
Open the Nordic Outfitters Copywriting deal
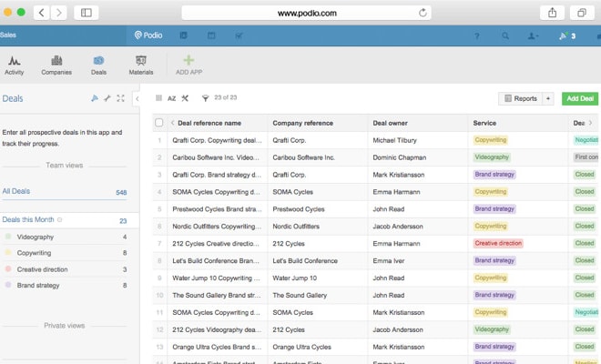217,227
